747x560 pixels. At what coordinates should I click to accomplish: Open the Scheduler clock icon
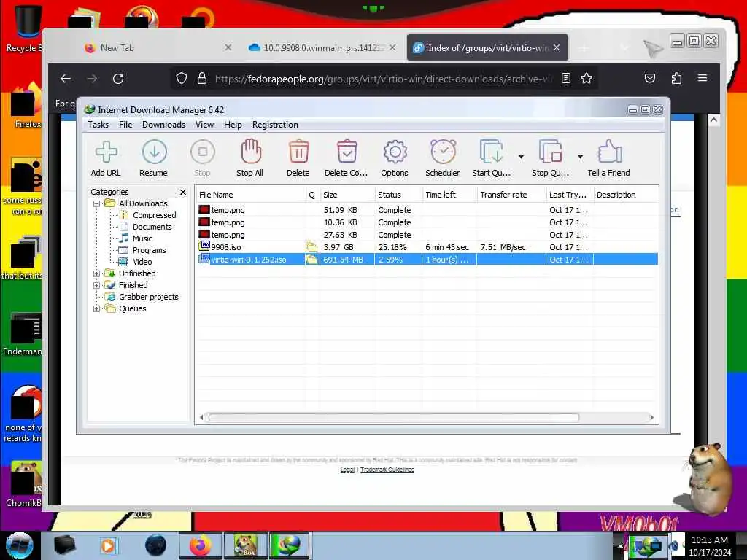443,158
